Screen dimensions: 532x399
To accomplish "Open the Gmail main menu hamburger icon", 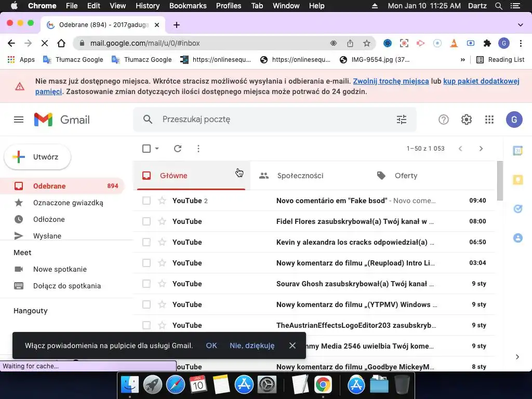I will click(x=19, y=119).
